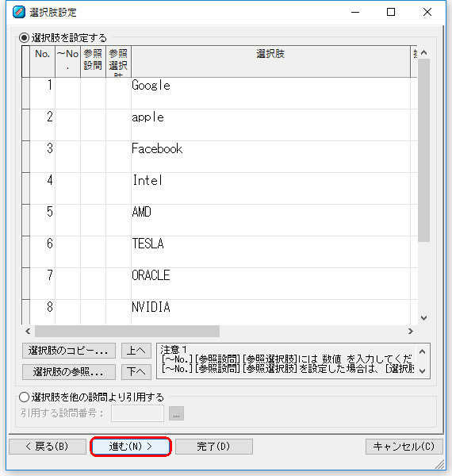Image resolution: width=452 pixels, height=476 pixels.
Task: Click the application icon in title bar
Action: click(x=19, y=12)
